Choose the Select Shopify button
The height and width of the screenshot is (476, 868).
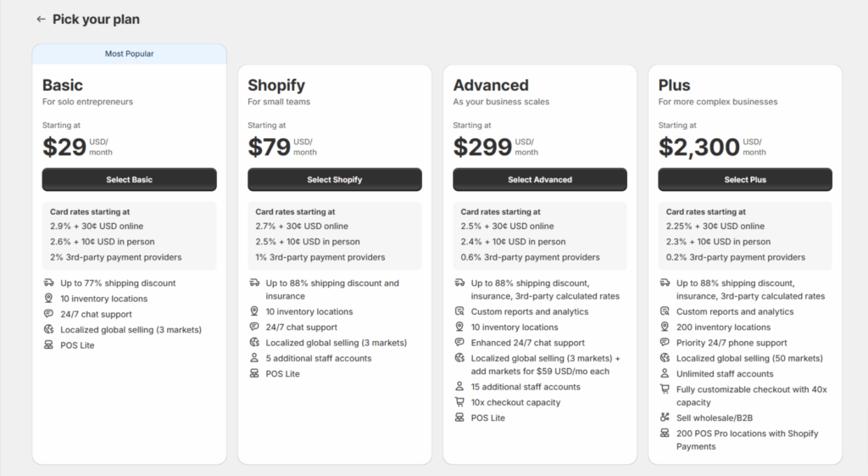[x=334, y=180]
